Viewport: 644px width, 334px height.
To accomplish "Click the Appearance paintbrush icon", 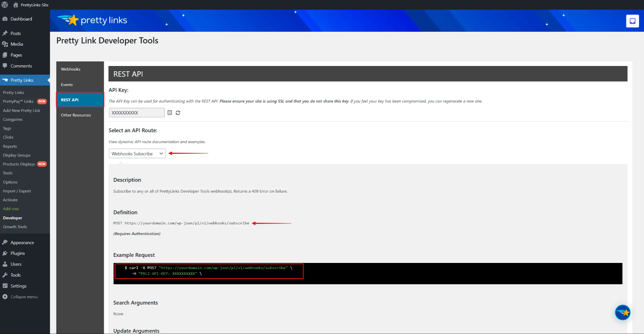I will [x=5, y=242].
